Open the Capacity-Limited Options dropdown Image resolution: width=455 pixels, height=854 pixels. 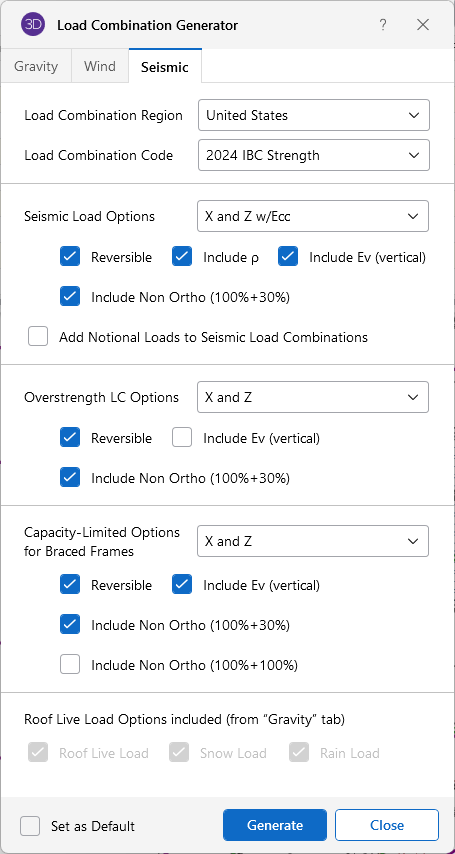[313, 541]
